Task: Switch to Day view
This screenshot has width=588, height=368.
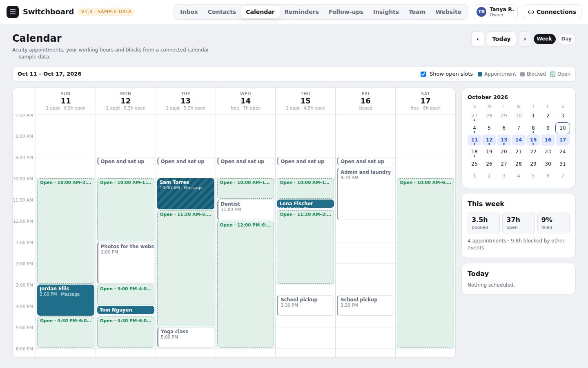Action: pyautogui.click(x=566, y=39)
